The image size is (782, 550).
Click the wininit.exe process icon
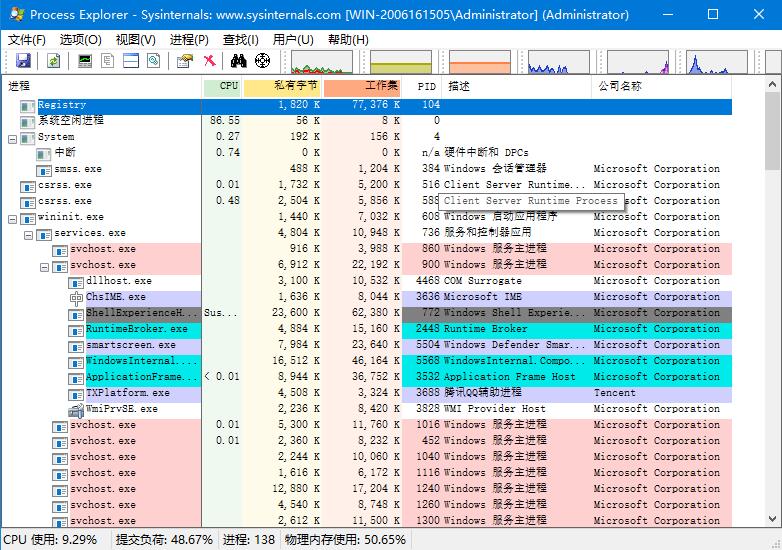(x=27, y=218)
